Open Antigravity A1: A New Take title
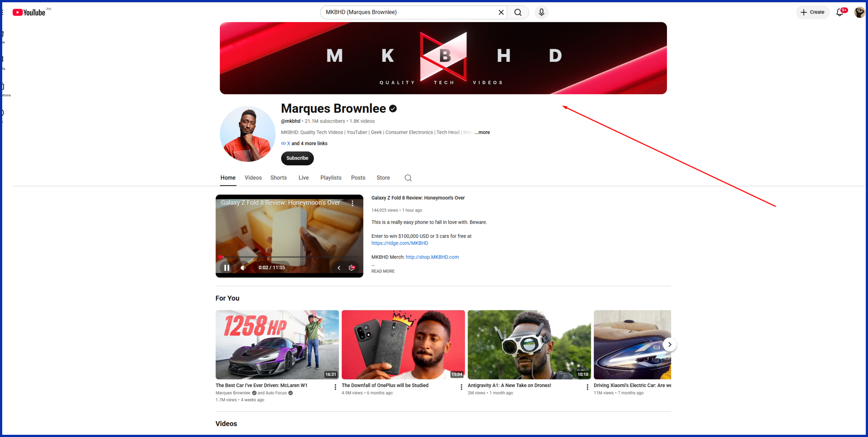Screen dimensions: 868x437 click(x=509, y=385)
